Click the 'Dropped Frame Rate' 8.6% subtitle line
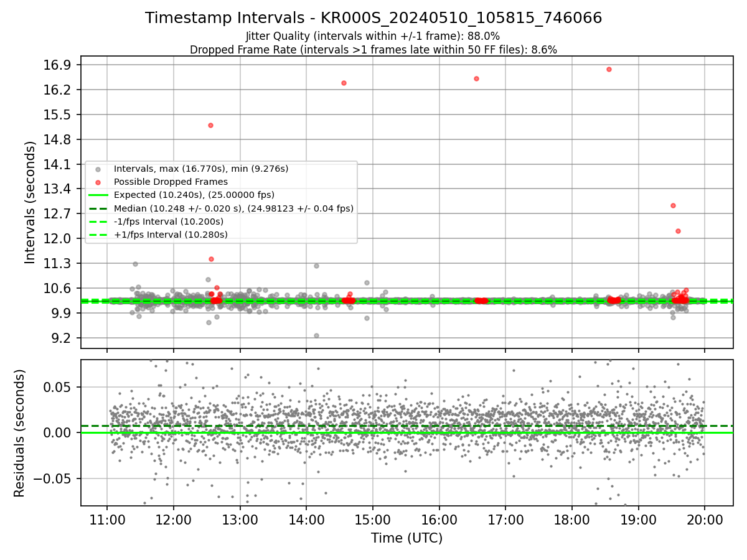 tap(373, 50)
